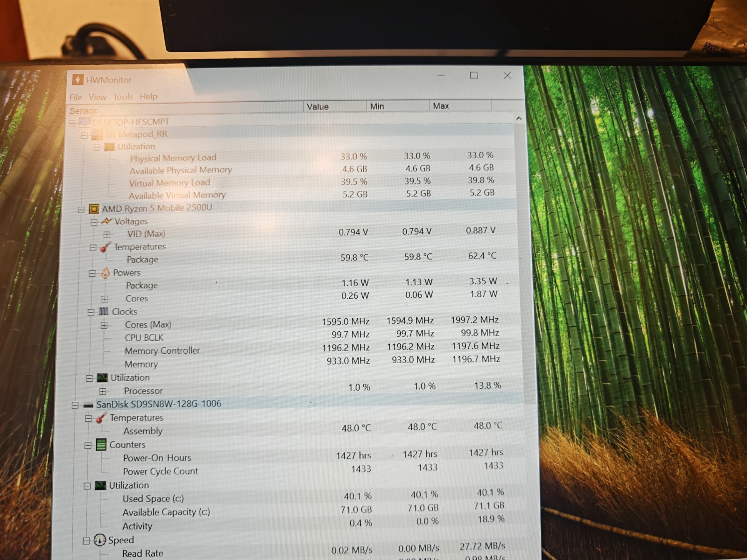Image resolution: width=747 pixels, height=560 pixels.
Task: Open the Tools menu
Action: (x=123, y=97)
